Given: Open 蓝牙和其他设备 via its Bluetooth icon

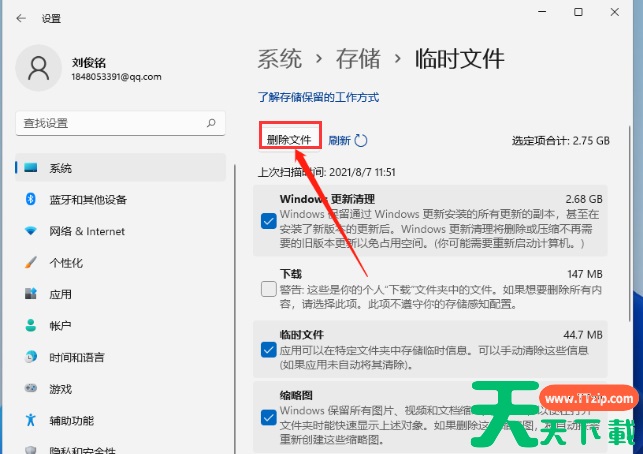Looking at the screenshot, I should click(x=31, y=199).
